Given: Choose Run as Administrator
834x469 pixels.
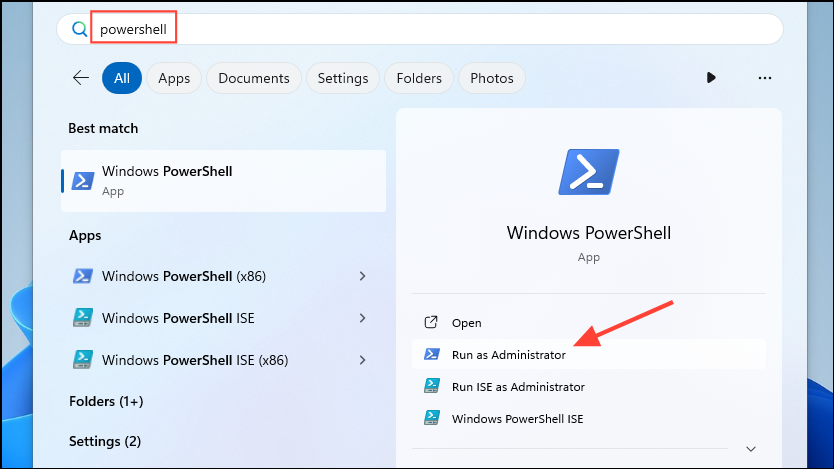Looking at the screenshot, I should pyautogui.click(x=589, y=355).
